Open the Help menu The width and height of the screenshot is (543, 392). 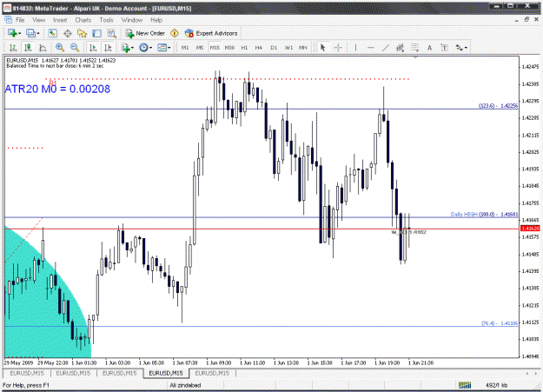coord(156,20)
